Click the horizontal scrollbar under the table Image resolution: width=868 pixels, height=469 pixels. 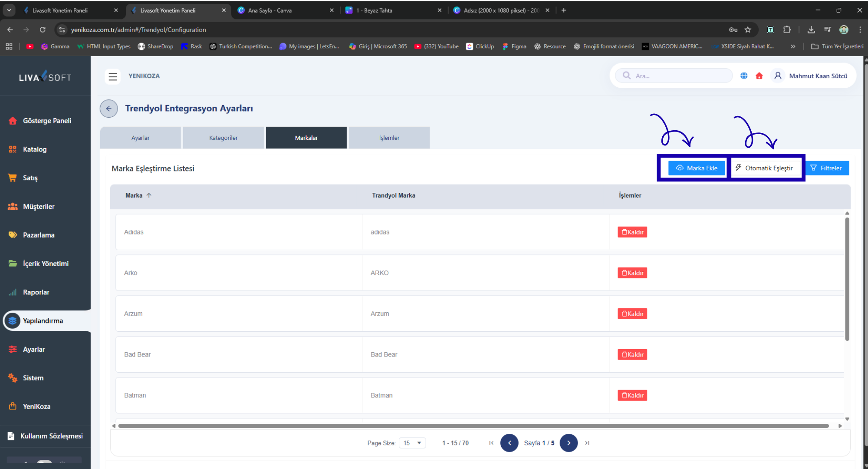pyautogui.click(x=473, y=426)
